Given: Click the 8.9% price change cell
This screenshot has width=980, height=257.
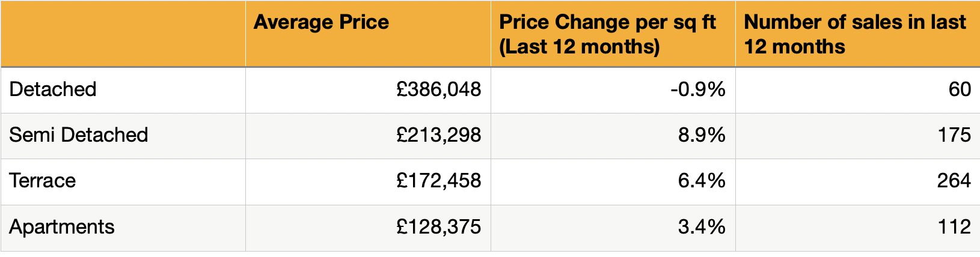Looking at the screenshot, I should point(702,135).
